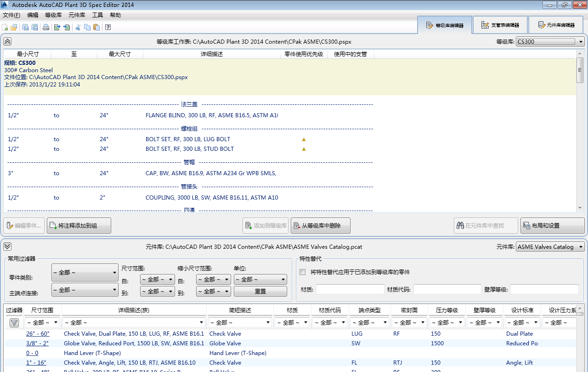
Task: Switch to the 等级库编辑器 tab
Action: pyautogui.click(x=445, y=25)
